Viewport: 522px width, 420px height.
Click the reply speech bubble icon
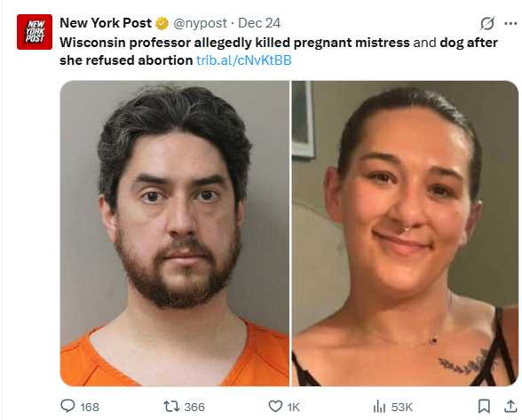coord(67,406)
